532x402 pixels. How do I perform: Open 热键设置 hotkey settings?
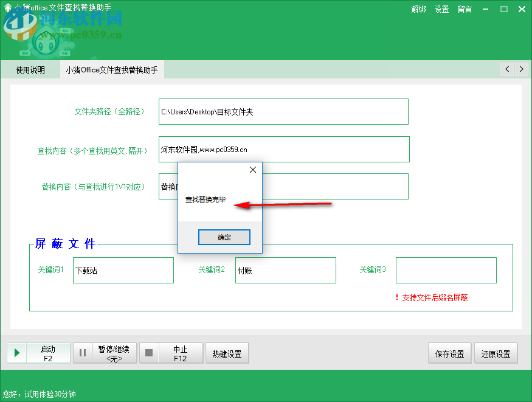point(227,353)
